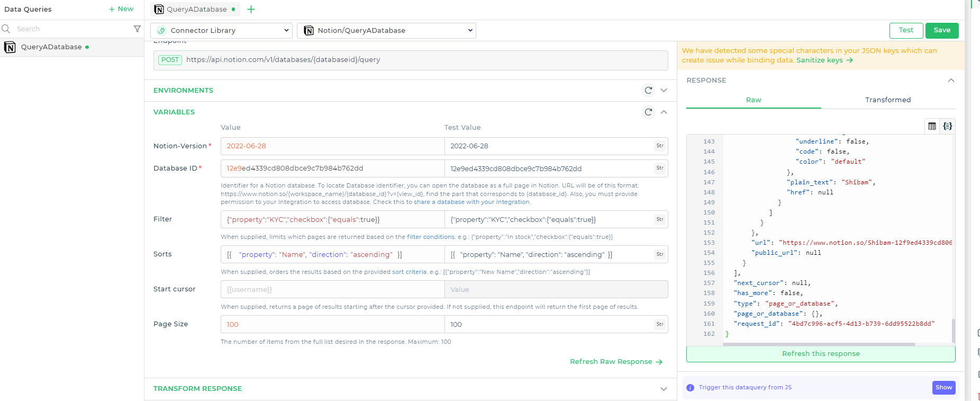Switch to the Transformed response tab
The width and height of the screenshot is (980, 401).
tap(888, 100)
